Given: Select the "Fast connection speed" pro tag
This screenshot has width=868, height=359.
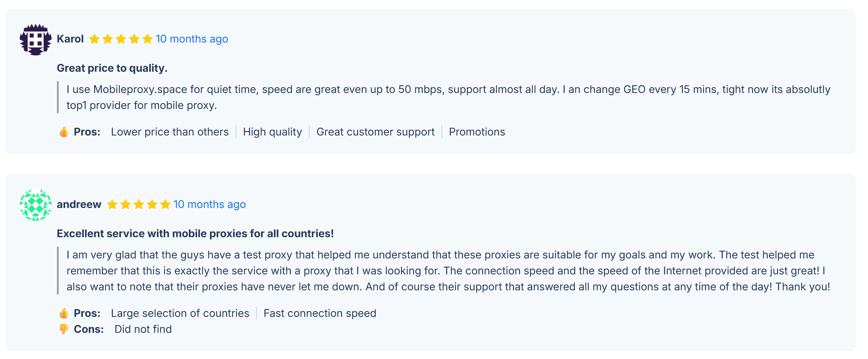Looking at the screenshot, I should coord(320,313).
